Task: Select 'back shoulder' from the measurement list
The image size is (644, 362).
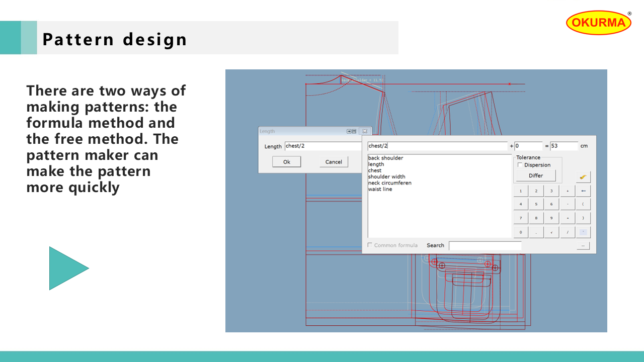Action: tap(385, 158)
